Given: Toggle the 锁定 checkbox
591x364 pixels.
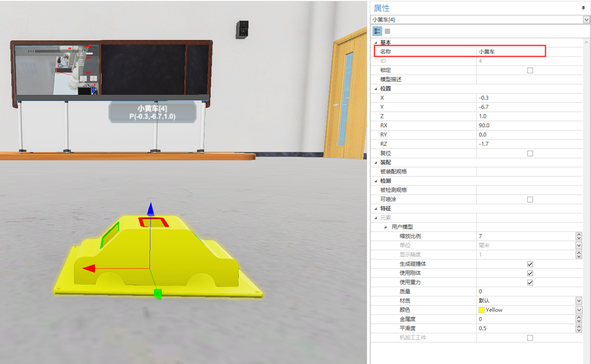Looking at the screenshot, I should point(530,70).
